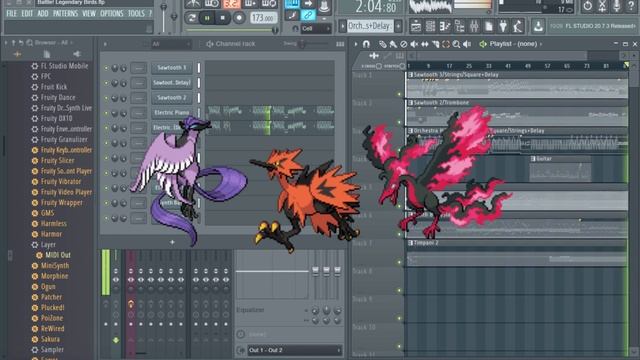
Task: Pause playback with the green pause button
Action: 207,18
